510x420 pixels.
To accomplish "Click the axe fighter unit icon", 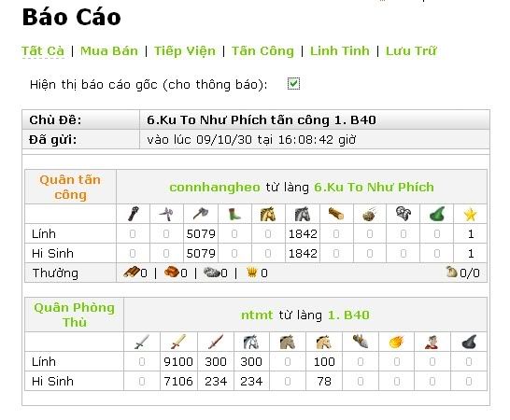I will pos(201,214).
